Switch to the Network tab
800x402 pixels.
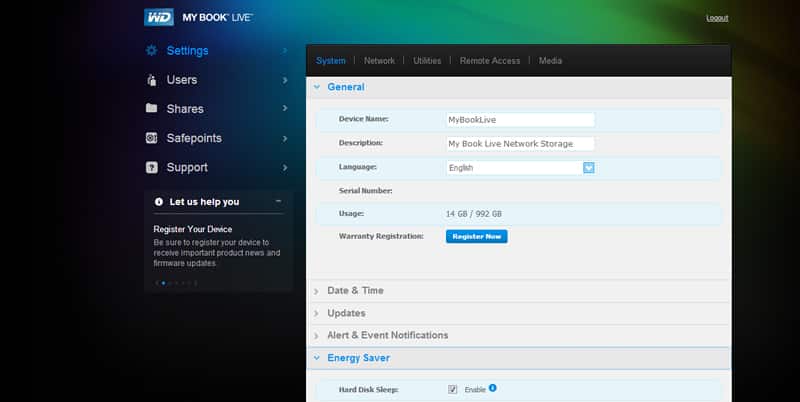[379, 61]
